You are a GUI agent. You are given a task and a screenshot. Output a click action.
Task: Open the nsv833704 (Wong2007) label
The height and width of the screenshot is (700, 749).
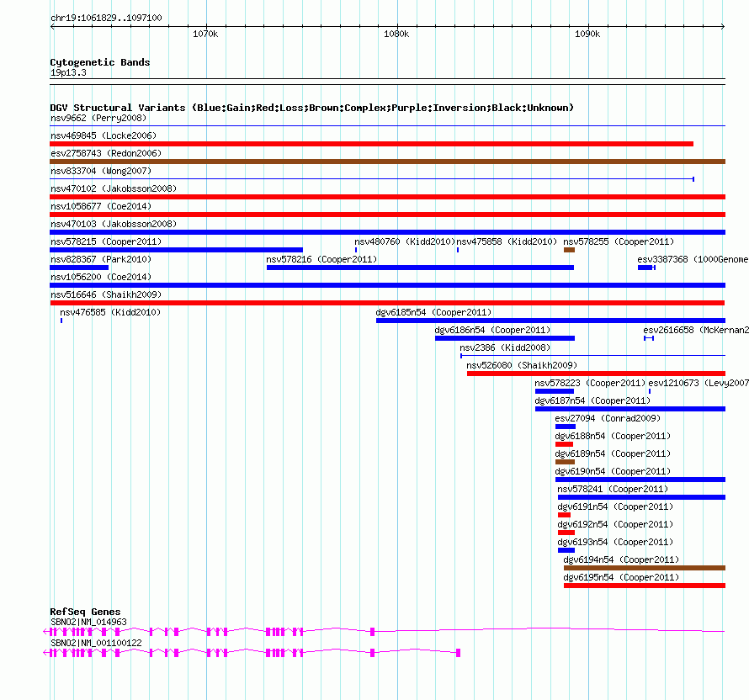101,171
